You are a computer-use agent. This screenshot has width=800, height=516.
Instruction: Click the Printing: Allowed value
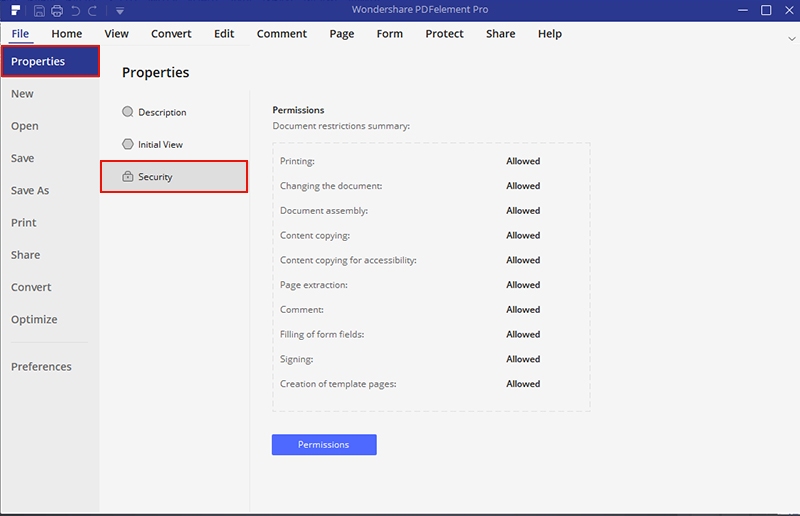[x=523, y=161]
